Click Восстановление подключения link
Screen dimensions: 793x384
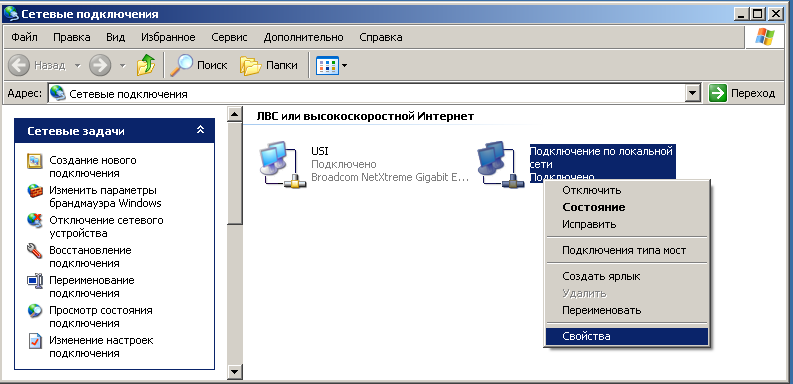[x=90, y=257]
